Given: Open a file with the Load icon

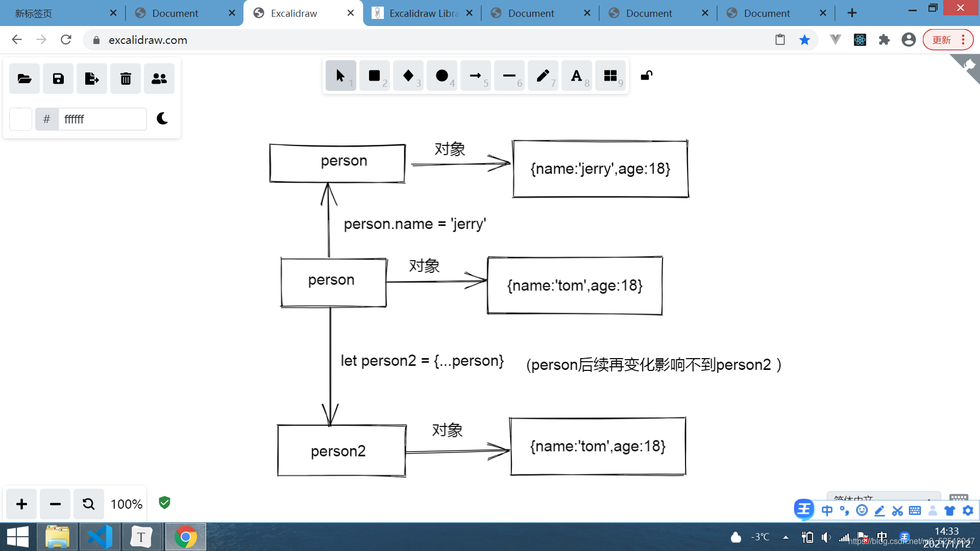Looking at the screenshot, I should 24,79.
